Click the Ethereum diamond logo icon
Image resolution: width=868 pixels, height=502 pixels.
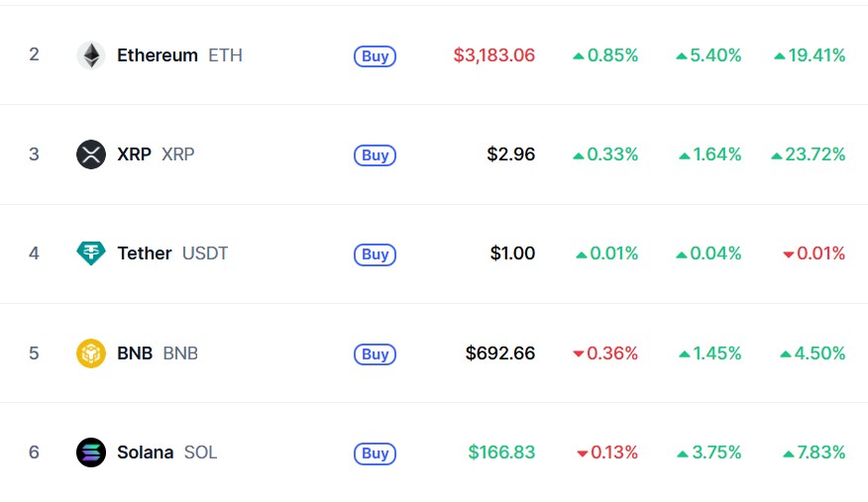click(91, 55)
